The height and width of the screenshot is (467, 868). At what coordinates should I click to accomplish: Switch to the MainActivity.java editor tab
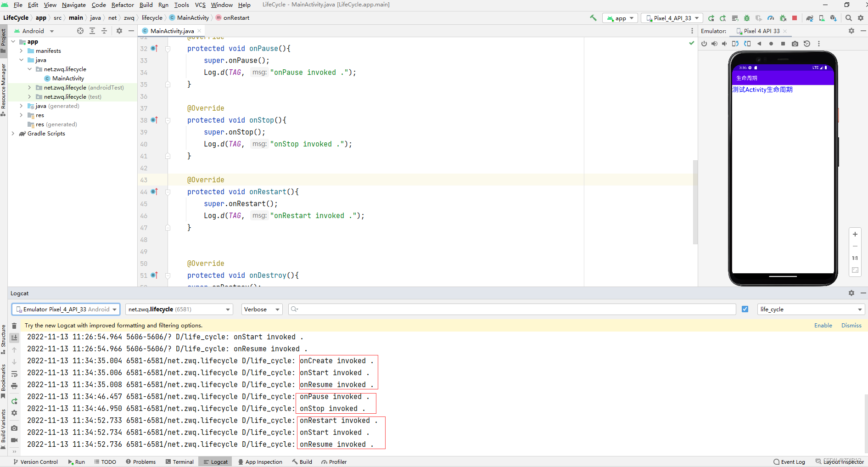pyautogui.click(x=172, y=31)
